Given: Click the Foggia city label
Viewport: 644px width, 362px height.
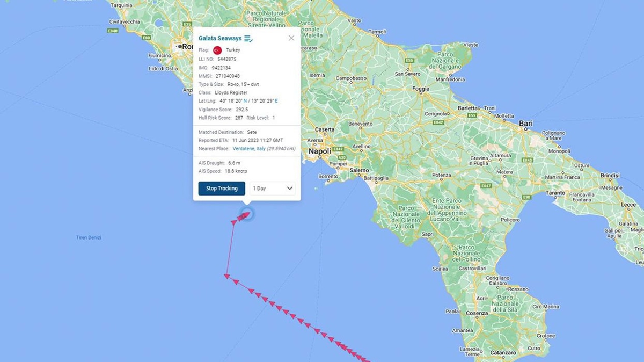Looking at the screenshot, I should point(421,89).
